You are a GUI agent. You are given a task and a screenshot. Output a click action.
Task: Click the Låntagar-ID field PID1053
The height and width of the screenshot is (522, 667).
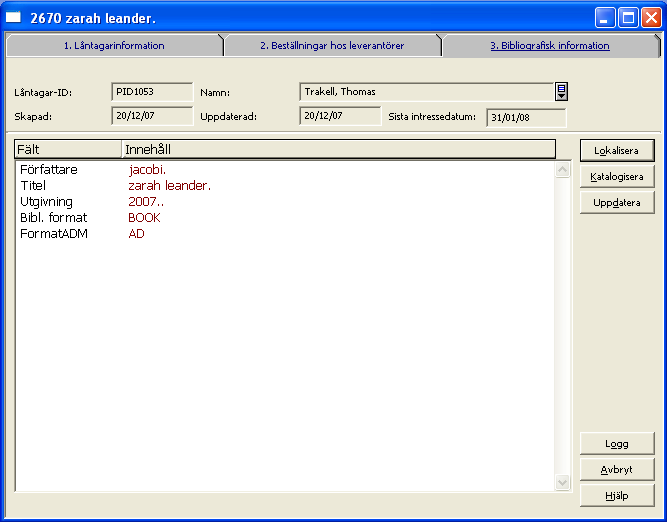[152, 92]
